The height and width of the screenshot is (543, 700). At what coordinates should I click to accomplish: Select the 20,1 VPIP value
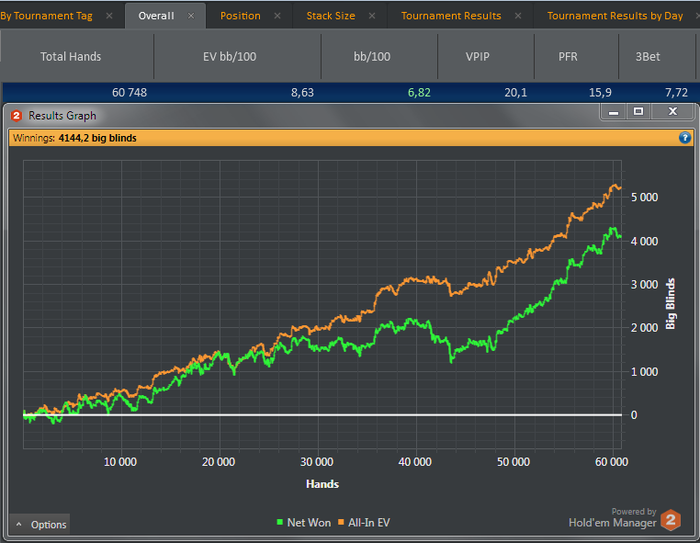516,92
